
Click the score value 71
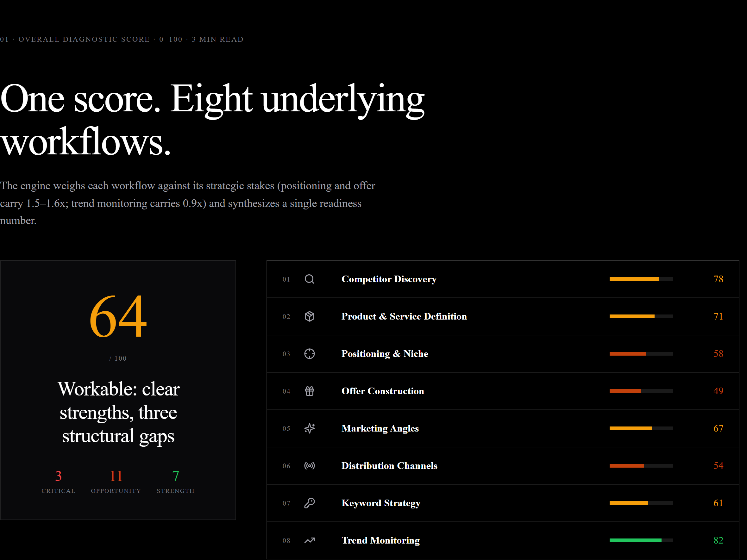[x=718, y=316]
